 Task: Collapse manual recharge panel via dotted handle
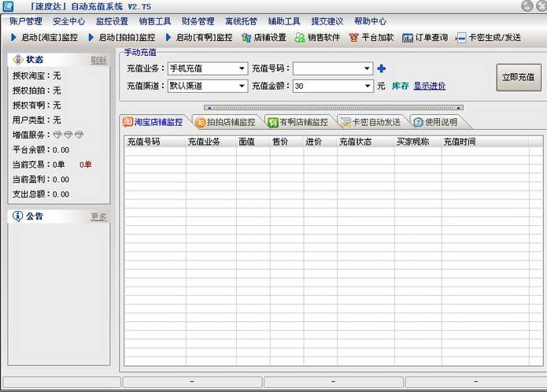[334, 108]
